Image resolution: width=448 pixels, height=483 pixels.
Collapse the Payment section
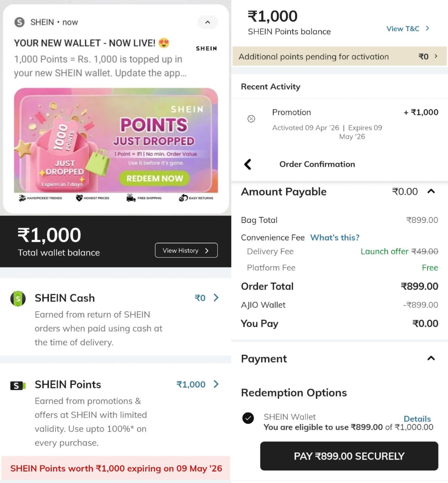tap(431, 358)
